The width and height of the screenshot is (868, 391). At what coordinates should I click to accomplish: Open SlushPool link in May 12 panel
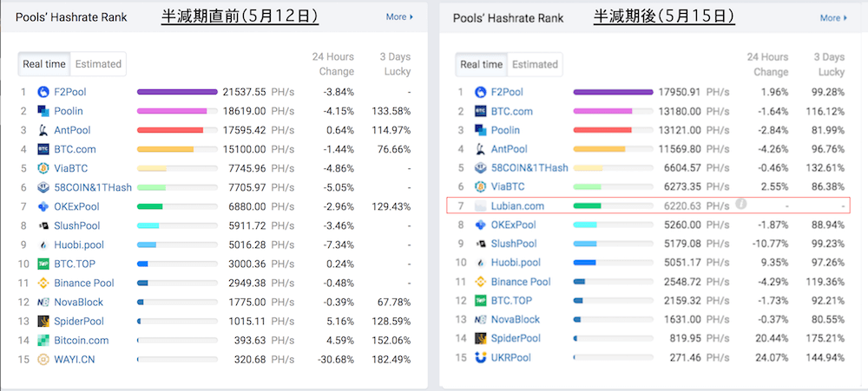tap(77, 225)
